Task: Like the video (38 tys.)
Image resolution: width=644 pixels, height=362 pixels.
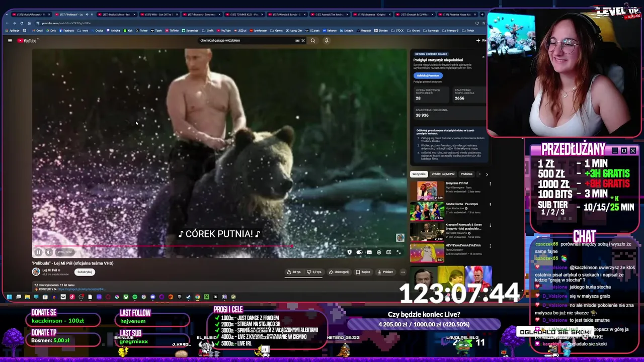Action: click(x=294, y=272)
